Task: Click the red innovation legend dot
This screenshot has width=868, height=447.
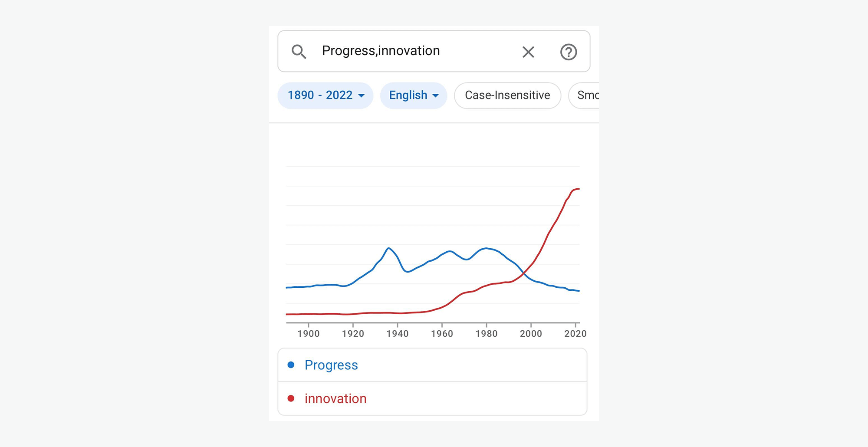Action: [291, 398]
